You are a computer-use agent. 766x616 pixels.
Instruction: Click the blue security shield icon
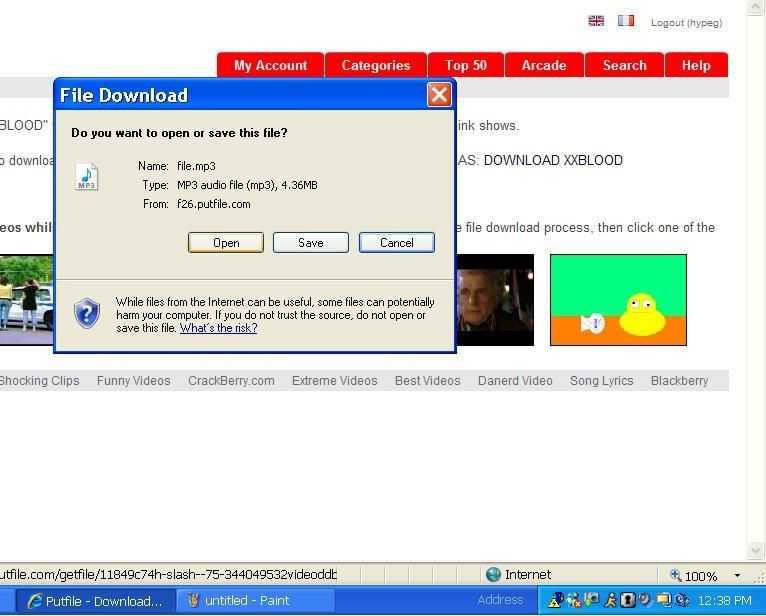coord(87,314)
